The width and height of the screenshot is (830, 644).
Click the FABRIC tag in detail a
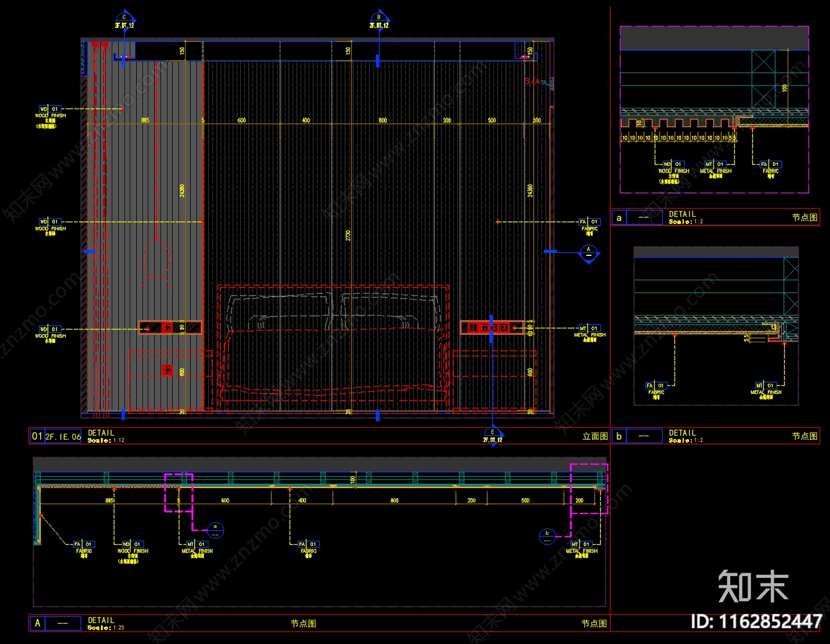[771, 169]
